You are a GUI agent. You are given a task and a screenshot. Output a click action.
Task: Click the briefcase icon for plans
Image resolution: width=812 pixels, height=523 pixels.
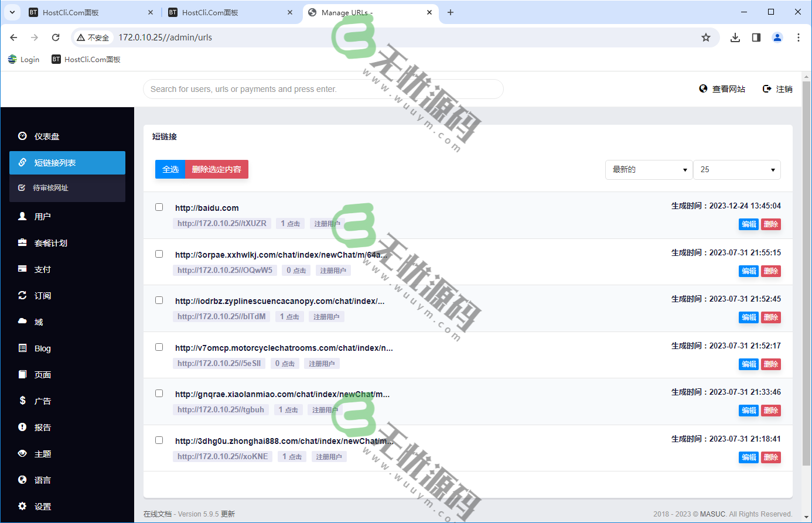point(22,242)
